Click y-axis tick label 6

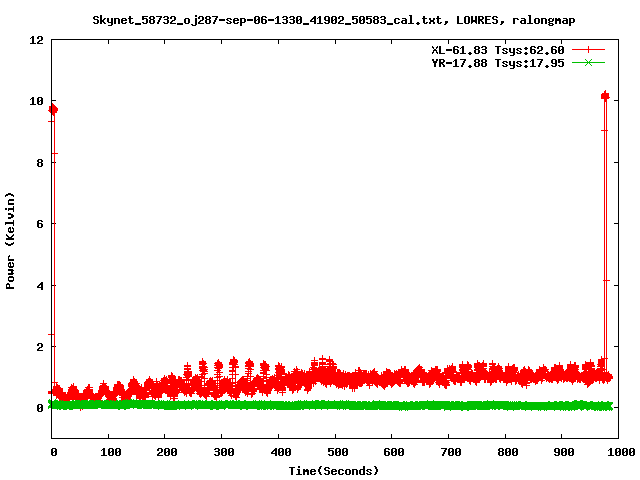click(x=40, y=224)
